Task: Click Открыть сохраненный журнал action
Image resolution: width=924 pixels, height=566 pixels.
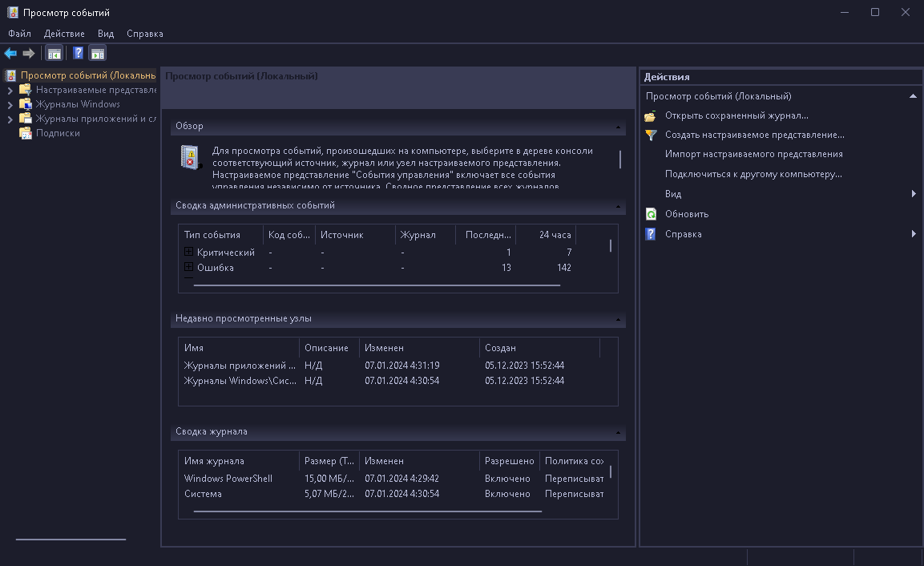Action: (x=736, y=115)
